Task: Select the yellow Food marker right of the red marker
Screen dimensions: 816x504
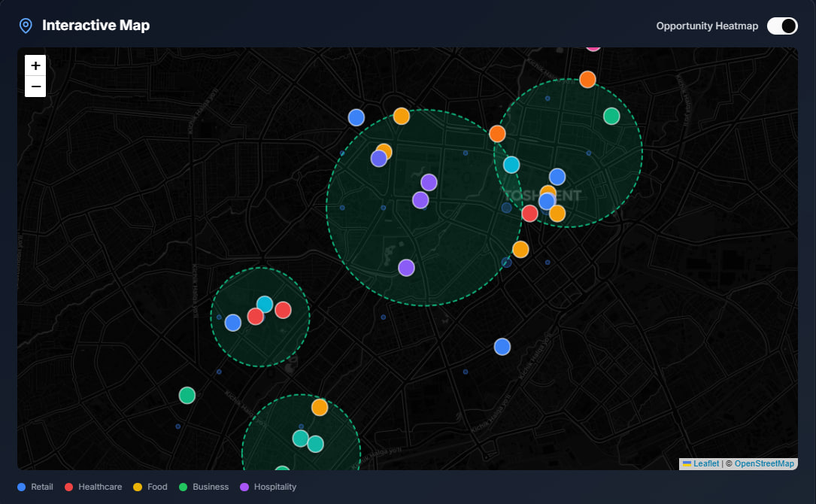Action: pyautogui.click(x=557, y=214)
